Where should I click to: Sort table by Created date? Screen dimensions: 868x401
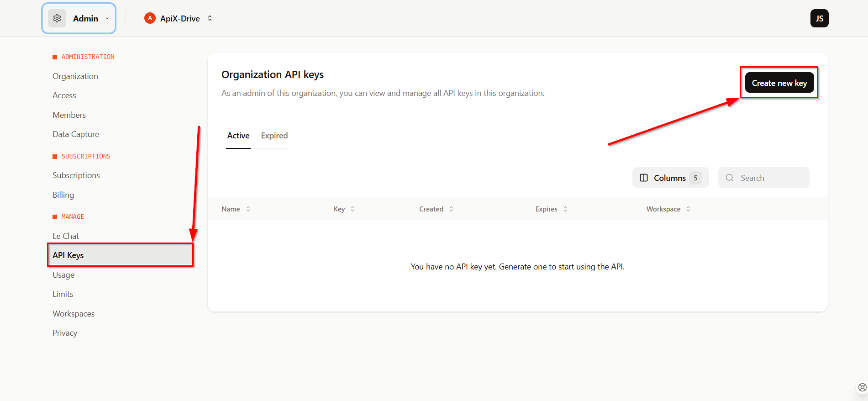451,209
